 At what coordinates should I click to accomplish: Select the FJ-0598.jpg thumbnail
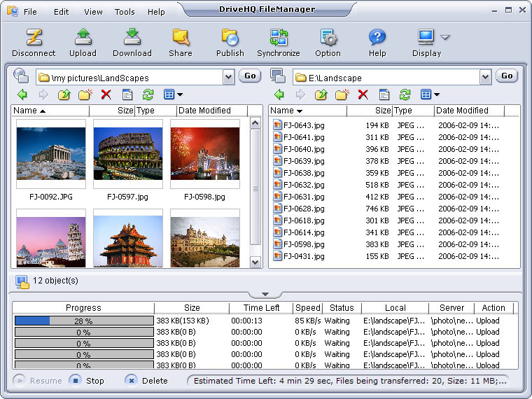coord(204,155)
